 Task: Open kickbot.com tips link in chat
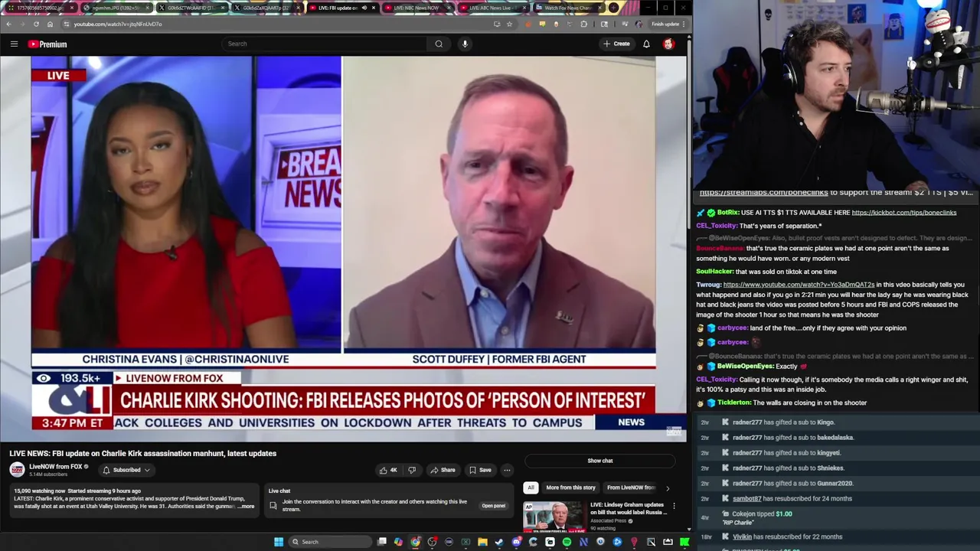tap(903, 213)
